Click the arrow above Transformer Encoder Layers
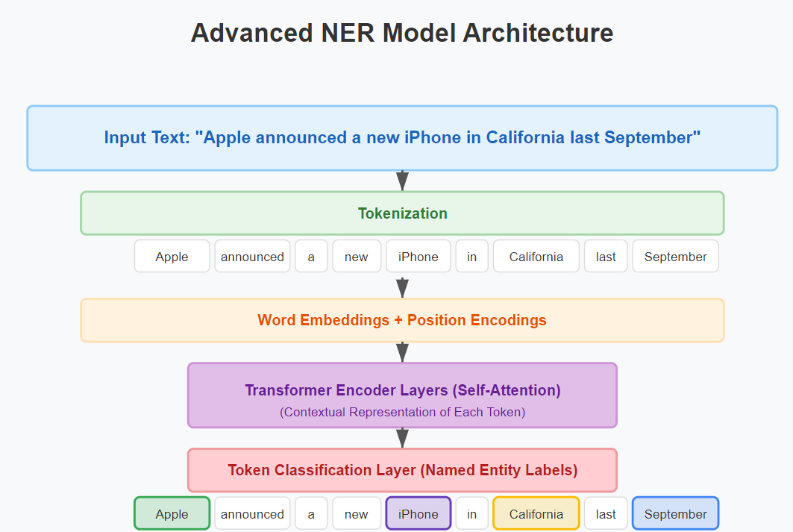The width and height of the screenshot is (793, 532). click(402, 352)
